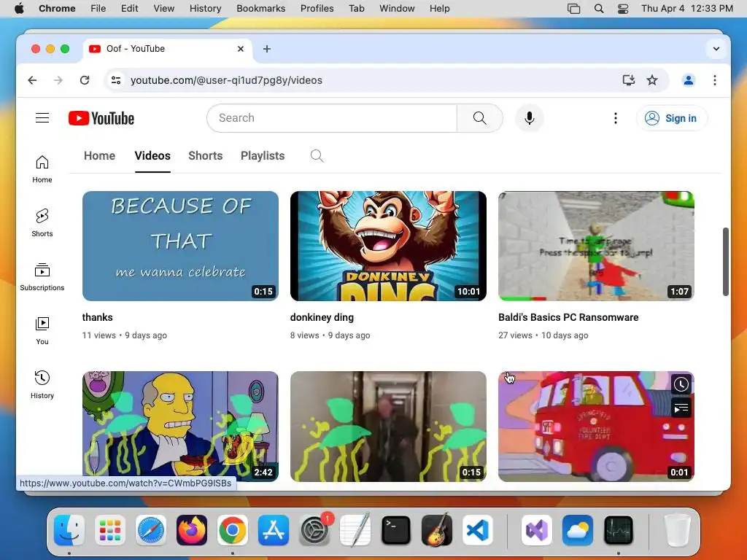The width and height of the screenshot is (747, 560).
Task: Open Spotlight search in menu bar
Action: (x=599, y=9)
